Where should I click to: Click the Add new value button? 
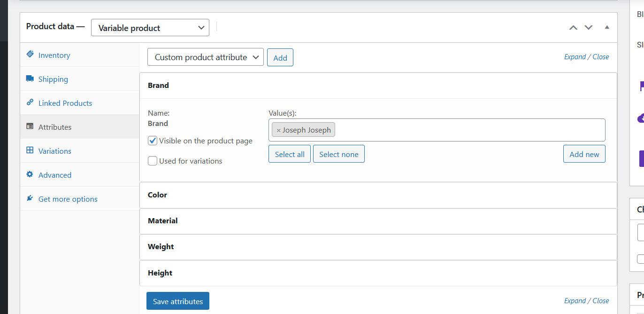pos(584,154)
